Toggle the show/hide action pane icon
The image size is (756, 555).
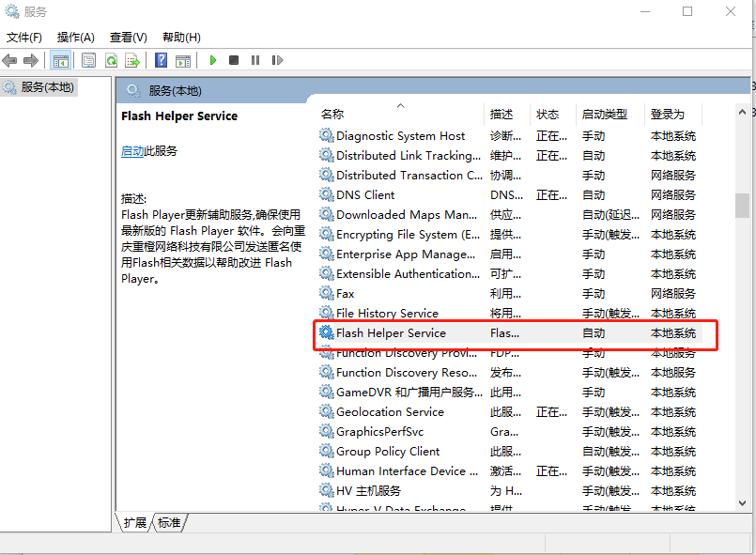pyautogui.click(x=183, y=60)
